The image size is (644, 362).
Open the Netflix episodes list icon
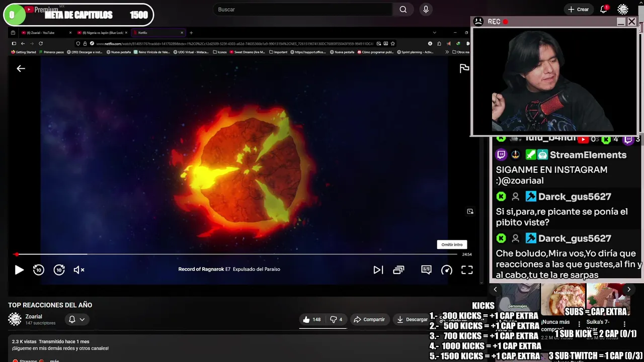click(x=398, y=270)
